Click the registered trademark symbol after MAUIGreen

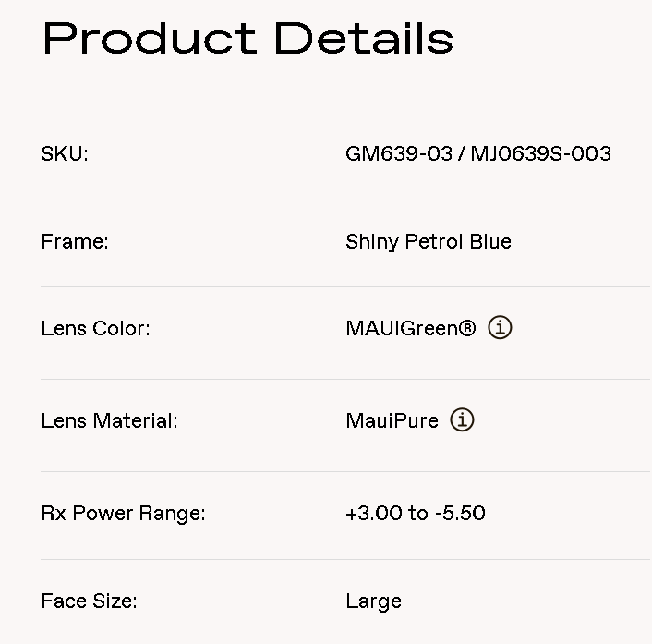(x=467, y=328)
